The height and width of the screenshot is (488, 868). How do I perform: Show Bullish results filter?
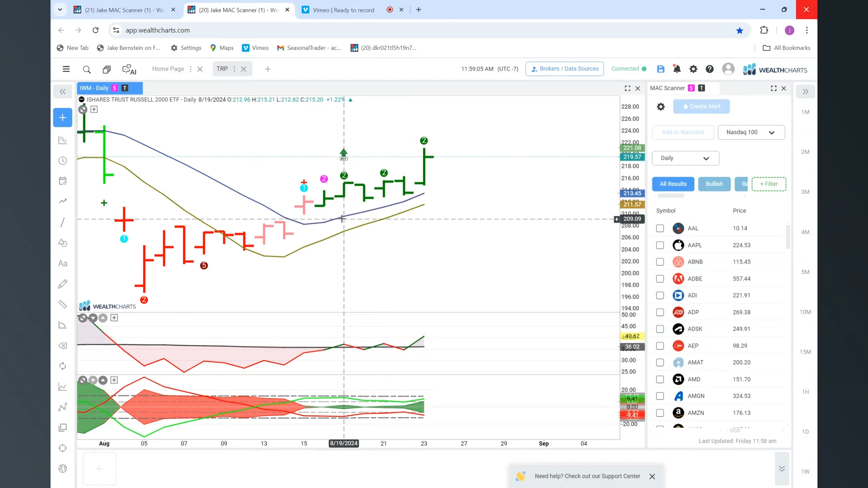click(714, 184)
